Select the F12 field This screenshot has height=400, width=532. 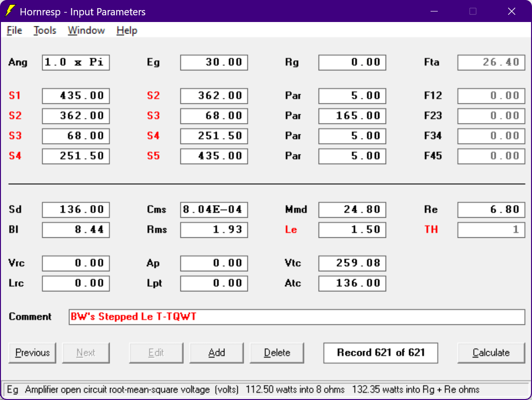pyautogui.click(x=491, y=96)
